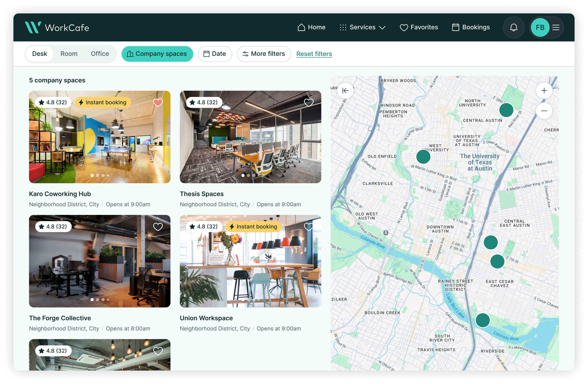This screenshot has height=384, width=588.
Task: Click the WorkCafe logo
Action: [57, 27]
